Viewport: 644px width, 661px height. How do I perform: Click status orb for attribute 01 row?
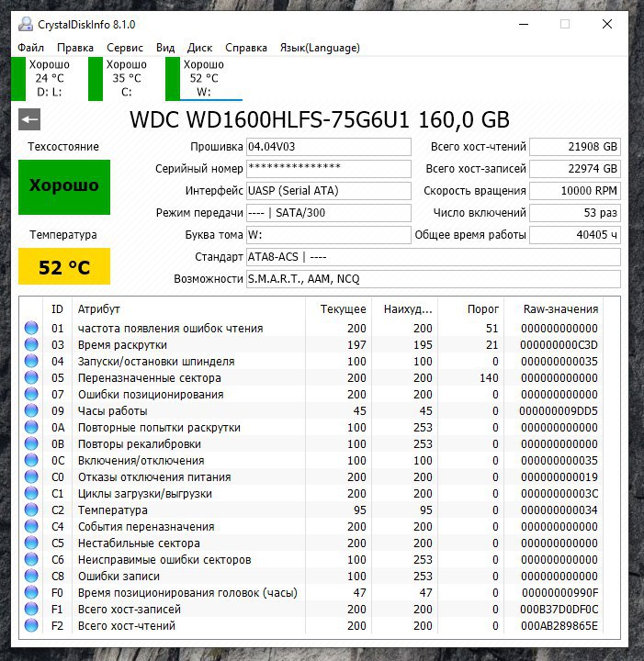click(31, 328)
